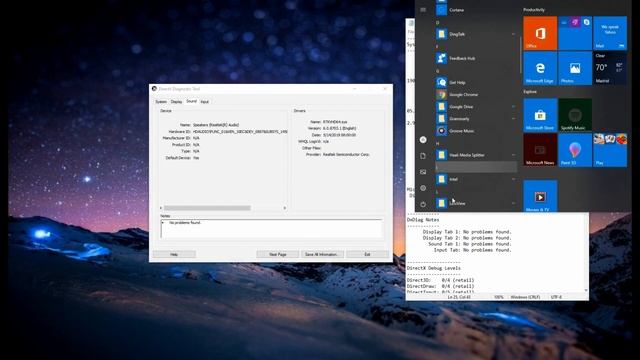Switch to the Input tab

pos(204,102)
